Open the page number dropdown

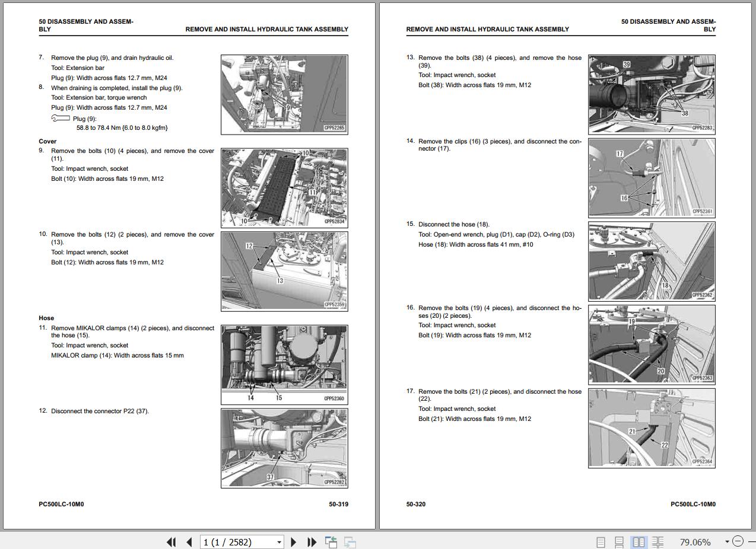(279, 542)
